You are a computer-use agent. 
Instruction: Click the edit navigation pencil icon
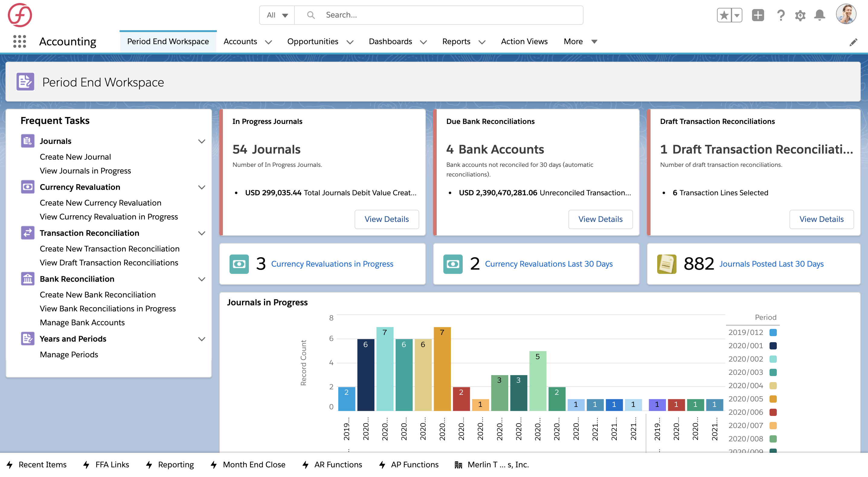coord(853,42)
